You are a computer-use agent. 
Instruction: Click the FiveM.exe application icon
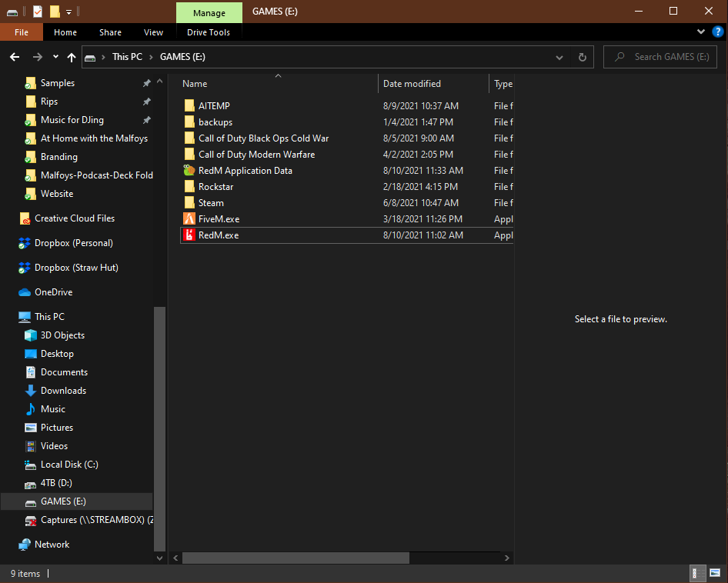click(189, 219)
